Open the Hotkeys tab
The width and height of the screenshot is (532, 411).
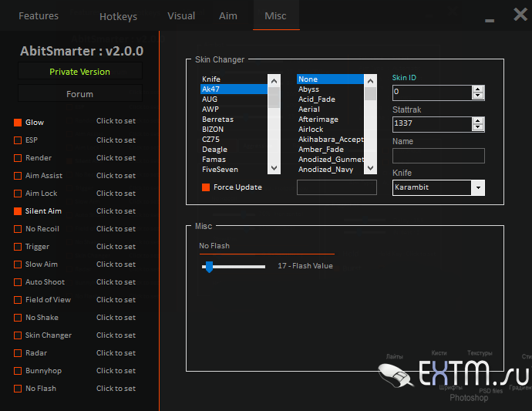(118, 16)
